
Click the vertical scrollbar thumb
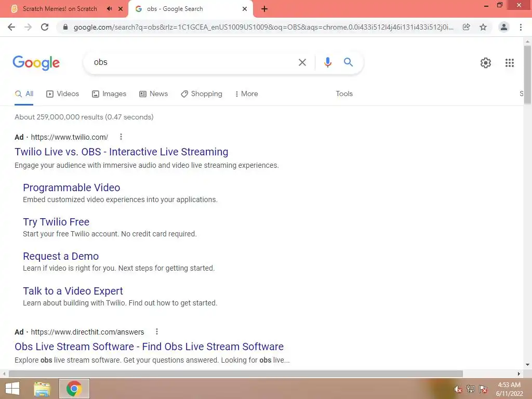pos(527,75)
